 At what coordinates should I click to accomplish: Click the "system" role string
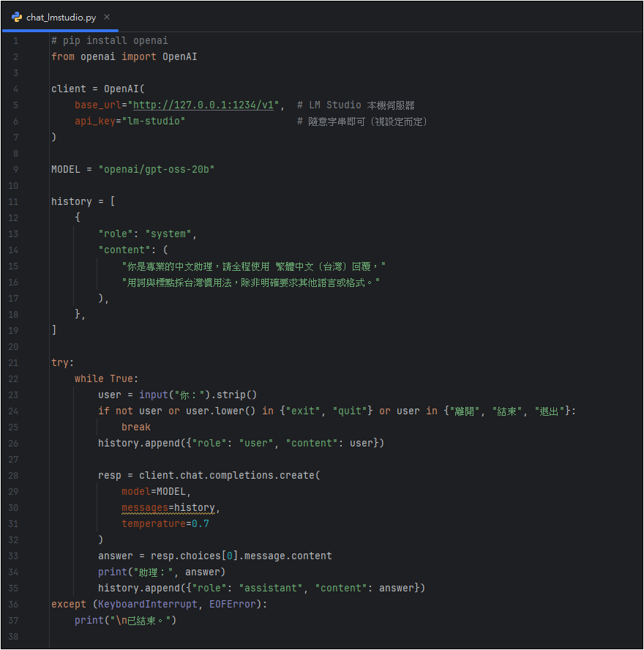171,234
